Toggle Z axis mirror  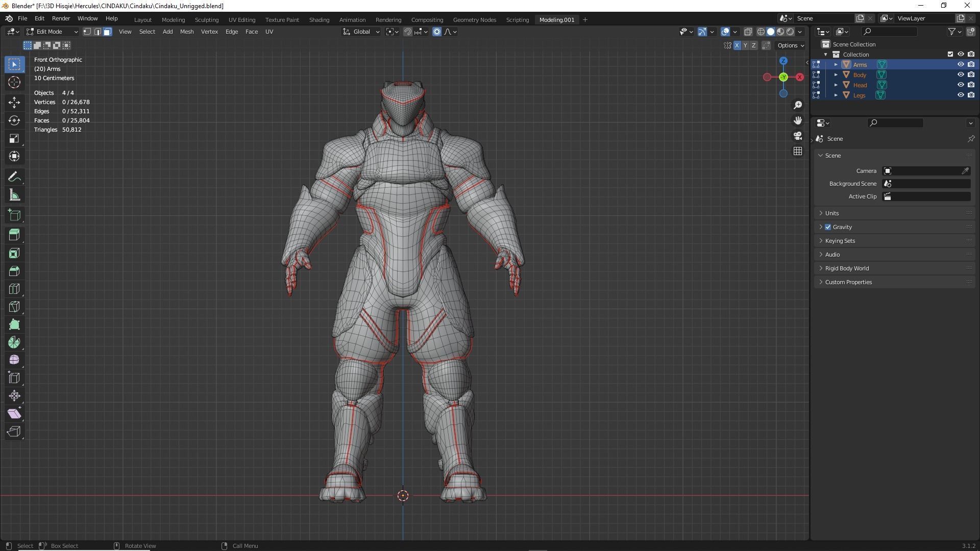coord(754,45)
